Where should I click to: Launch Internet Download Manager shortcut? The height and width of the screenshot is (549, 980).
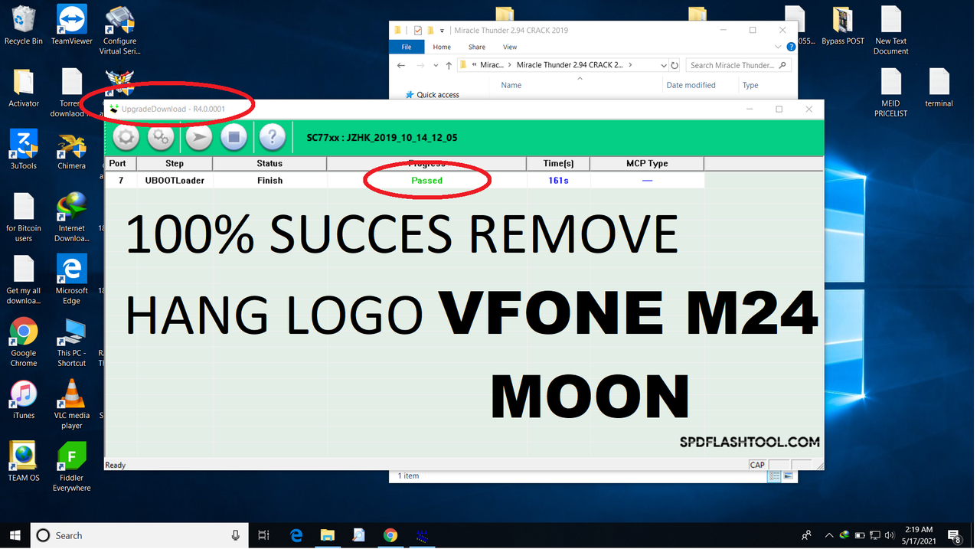(x=72, y=217)
